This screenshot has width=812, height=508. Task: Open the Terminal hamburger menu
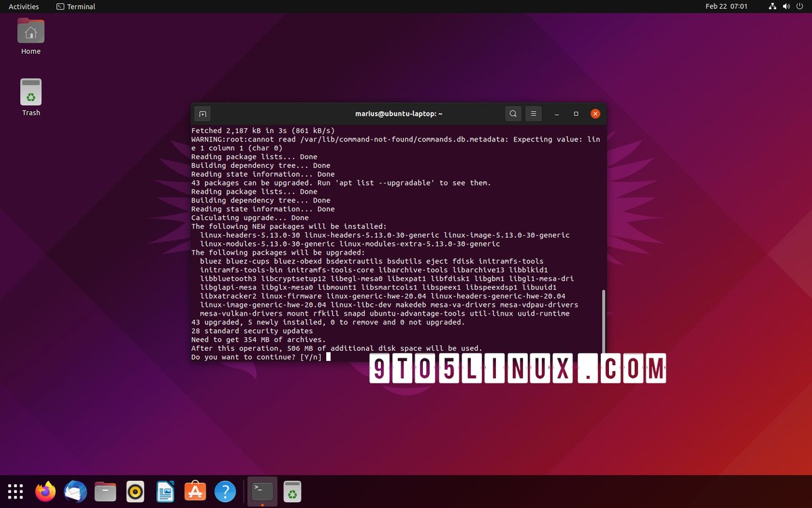533,113
